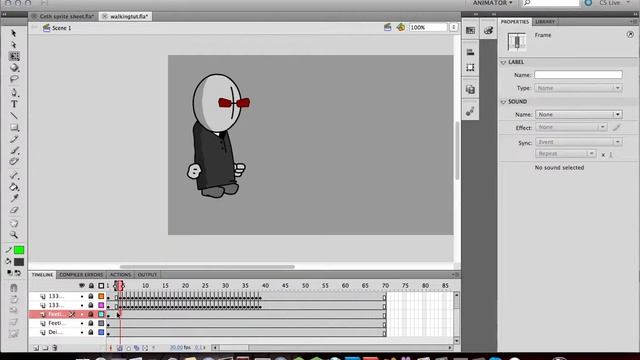The image size is (640, 360).
Task: Open the label Type dropdown
Action: (578, 88)
